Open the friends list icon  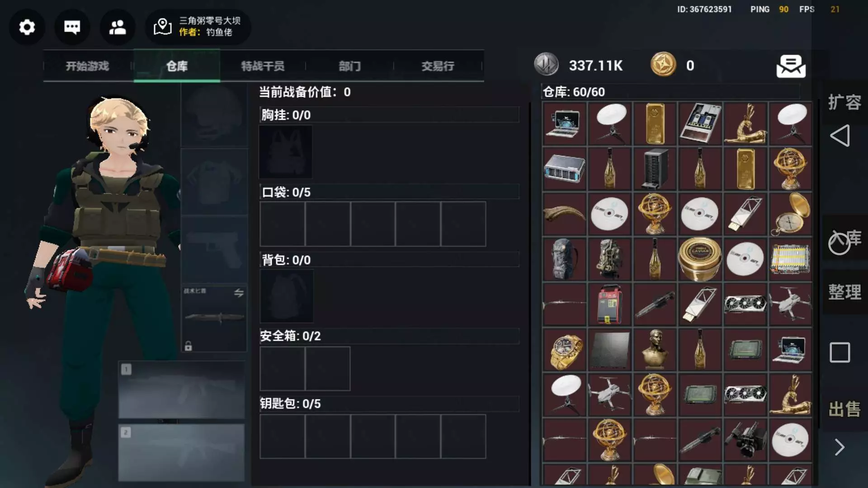pos(118,27)
